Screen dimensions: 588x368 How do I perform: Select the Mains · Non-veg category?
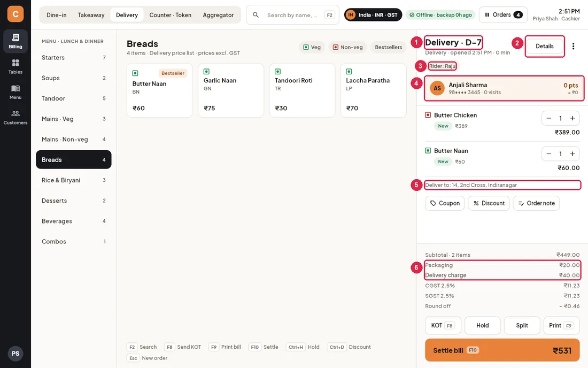tap(74, 139)
